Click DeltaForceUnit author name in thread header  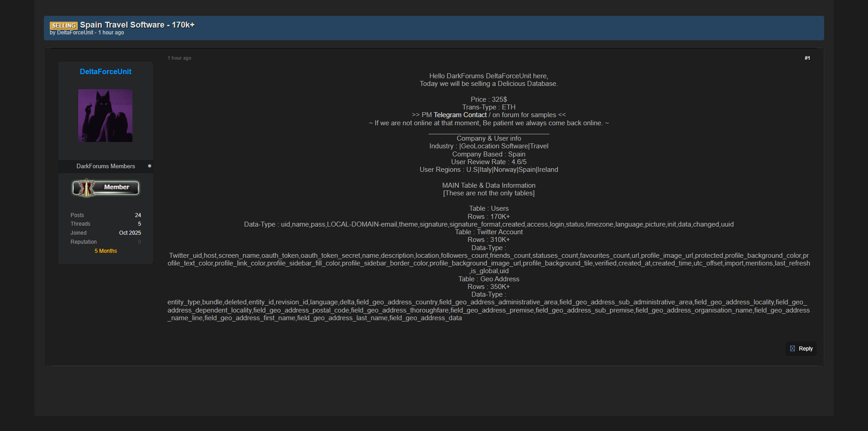[75, 33]
